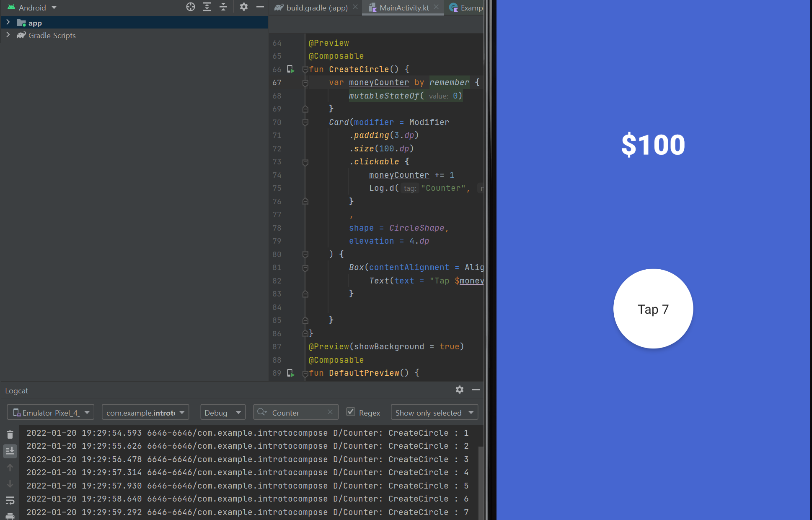This screenshot has width=812, height=520.
Task: Clear the Counter search filter text
Action: [x=330, y=412]
